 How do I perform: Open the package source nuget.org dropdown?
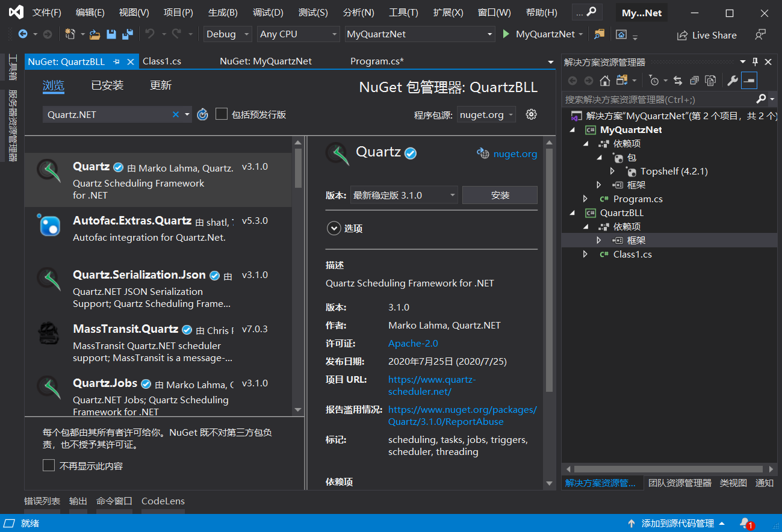(x=486, y=114)
